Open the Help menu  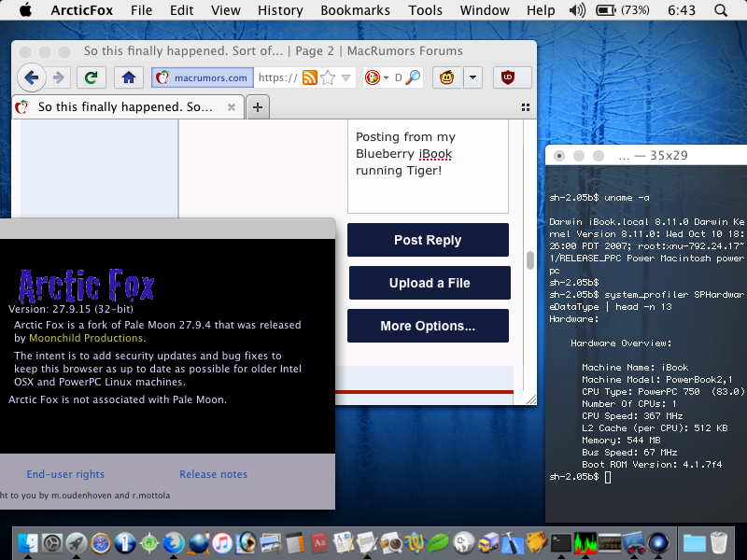[541, 10]
